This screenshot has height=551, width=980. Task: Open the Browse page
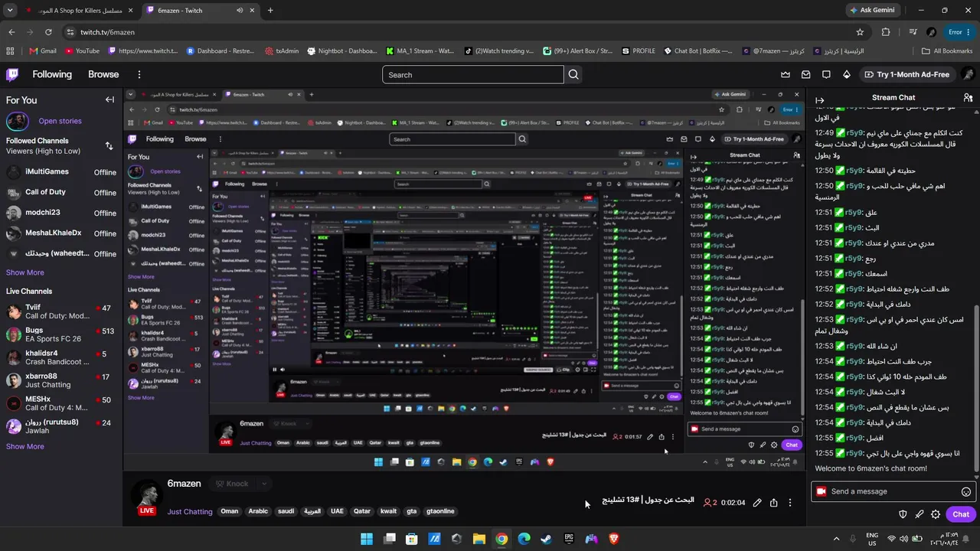click(x=103, y=74)
